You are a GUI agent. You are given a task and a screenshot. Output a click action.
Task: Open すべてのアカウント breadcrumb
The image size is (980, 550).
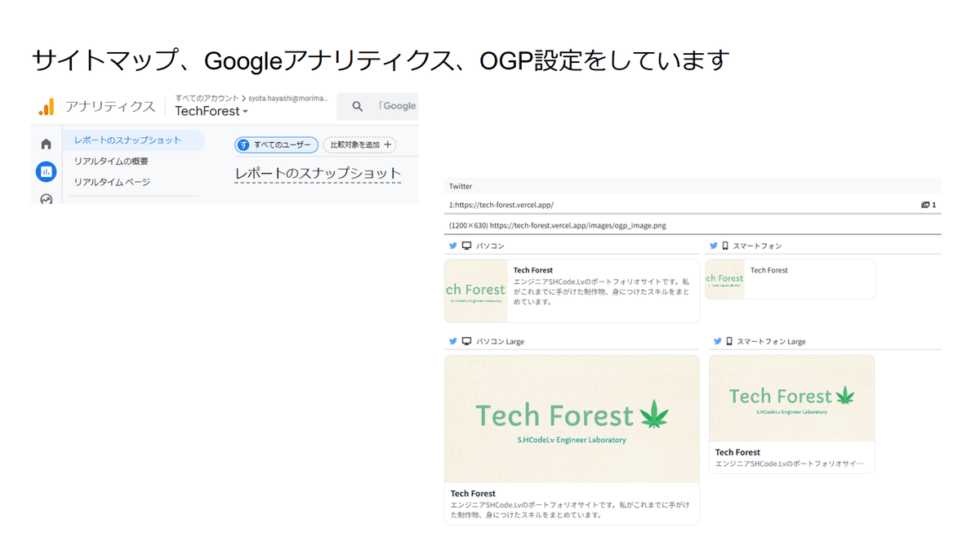(x=207, y=97)
